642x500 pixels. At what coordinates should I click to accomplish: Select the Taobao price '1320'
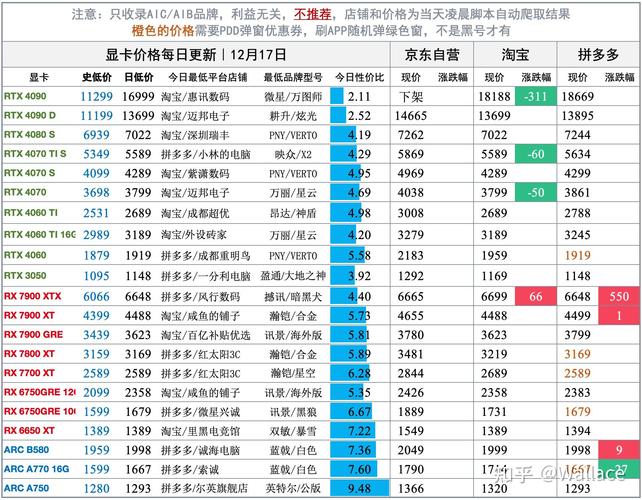coord(494,489)
